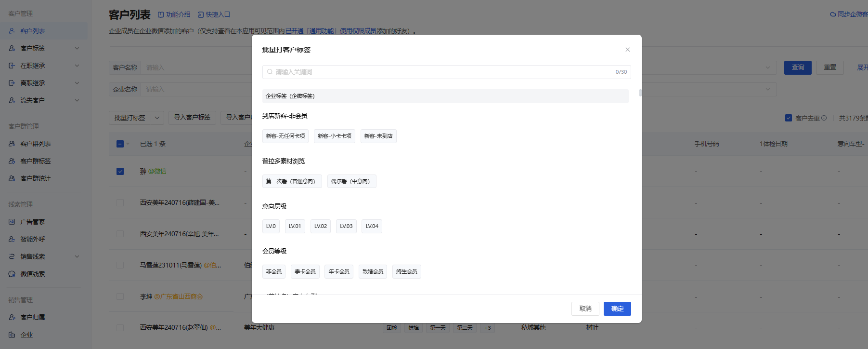
Task: Click the 微信线索 sidebar icon
Action: [12, 274]
